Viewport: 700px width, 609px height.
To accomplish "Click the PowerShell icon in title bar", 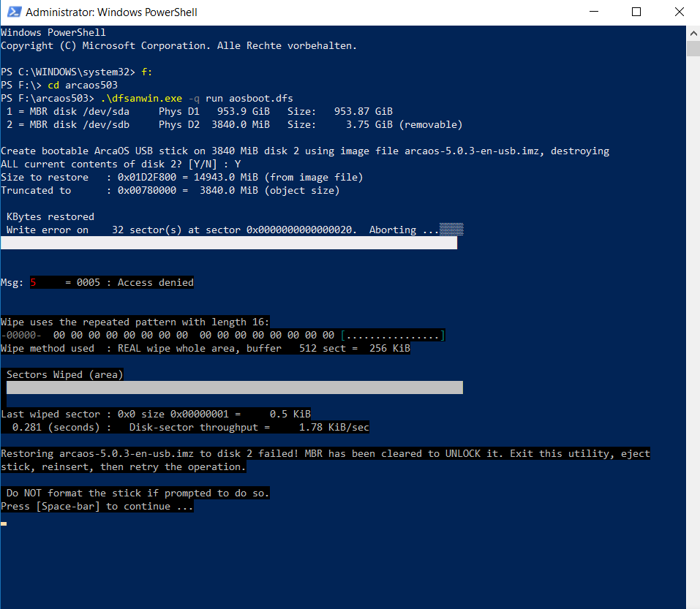I will click(14, 12).
